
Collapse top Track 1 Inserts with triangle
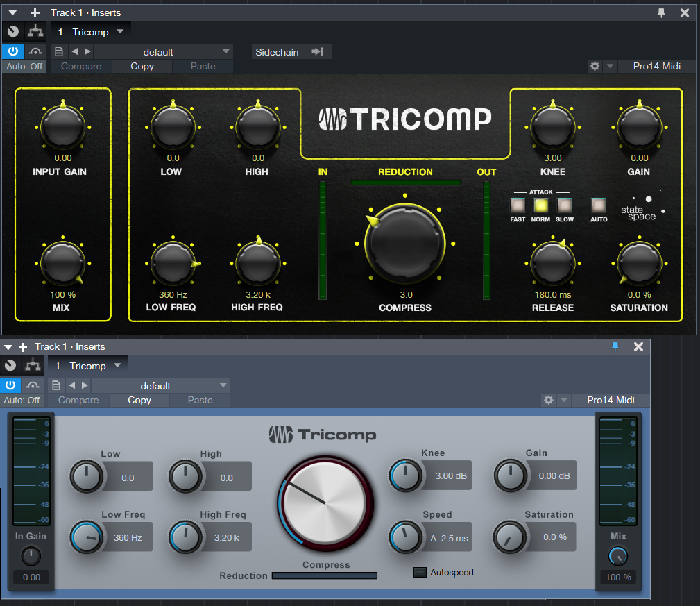(12, 13)
